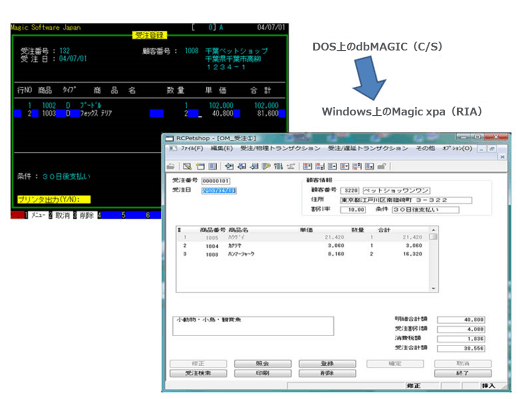532x399 pixels.
Task: Click the RCPetshop title bar window icon
Action: pos(169,138)
